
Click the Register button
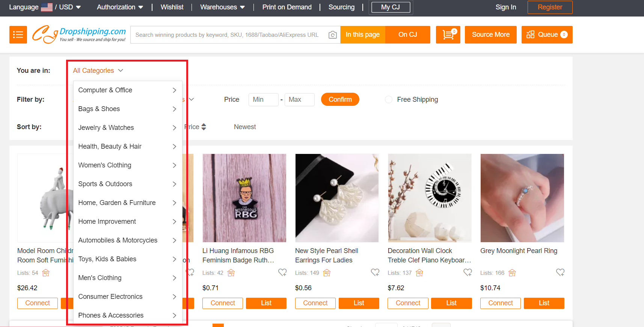(550, 7)
